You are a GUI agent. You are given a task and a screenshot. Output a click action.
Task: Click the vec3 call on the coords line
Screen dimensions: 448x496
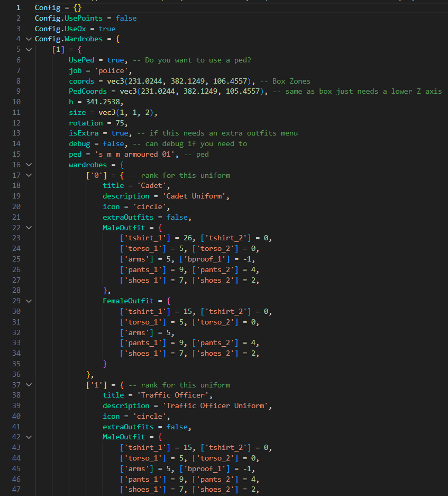(120, 80)
